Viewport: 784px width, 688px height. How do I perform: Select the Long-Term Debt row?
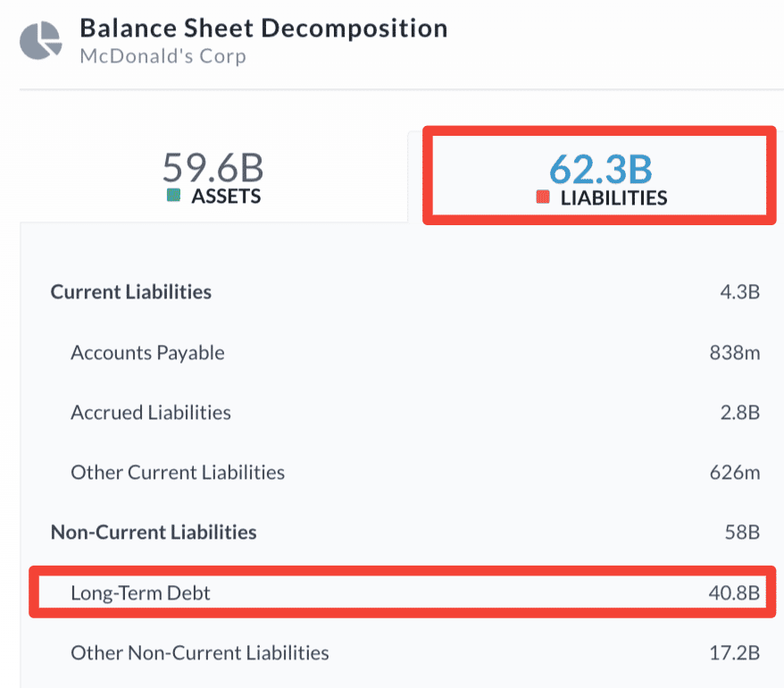(140, 592)
